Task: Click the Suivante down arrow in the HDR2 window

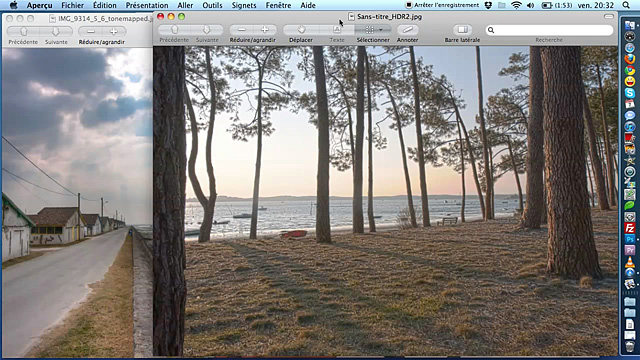Action: click(207, 30)
